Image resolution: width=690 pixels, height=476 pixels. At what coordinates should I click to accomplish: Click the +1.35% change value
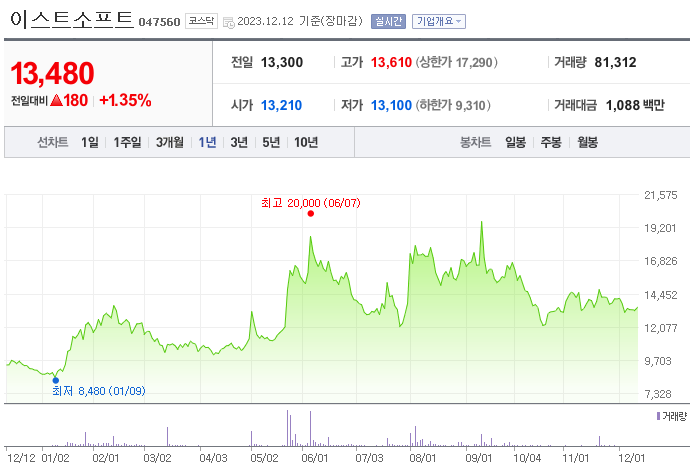click(x=125, y=100)
